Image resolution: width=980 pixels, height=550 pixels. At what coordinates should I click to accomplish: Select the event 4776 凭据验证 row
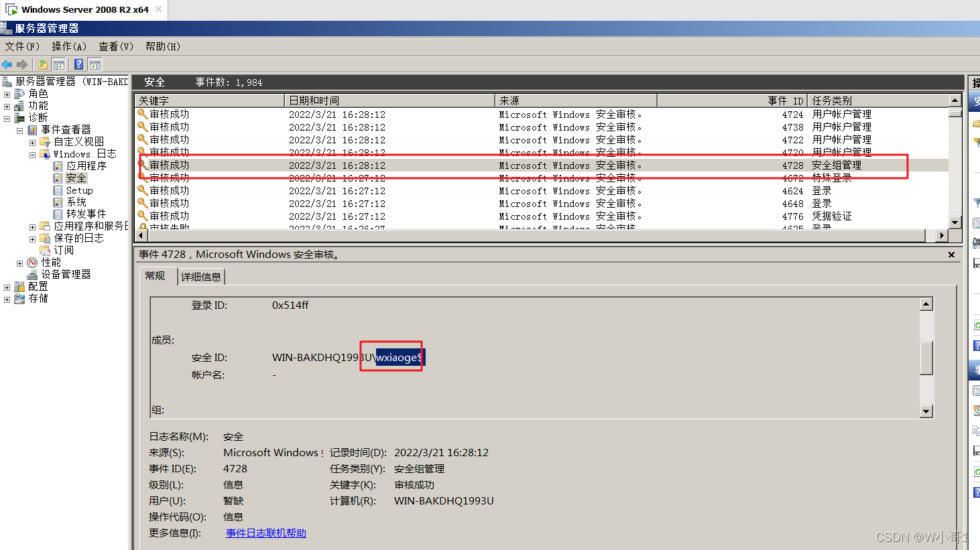pos(542,216)
